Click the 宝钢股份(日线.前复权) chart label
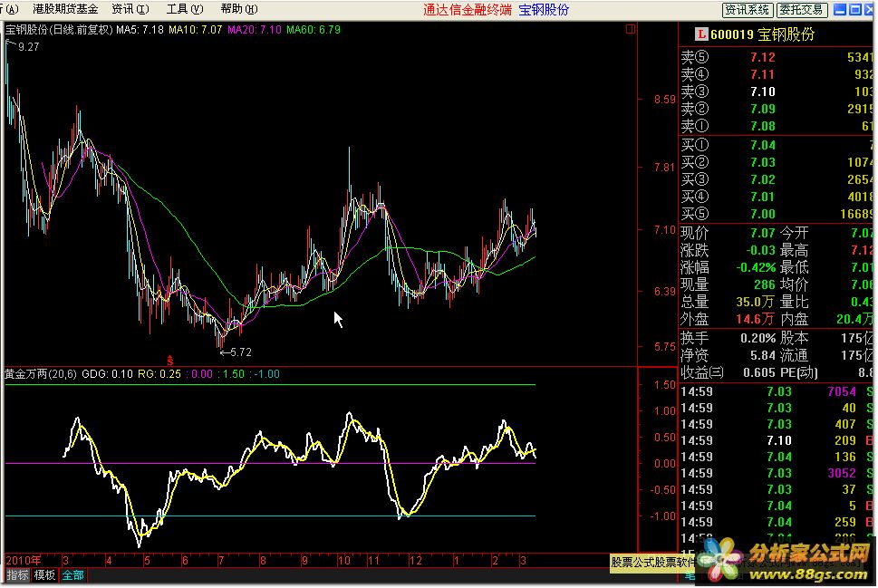This screenshot has height=588, width=878. coord(59,30)
